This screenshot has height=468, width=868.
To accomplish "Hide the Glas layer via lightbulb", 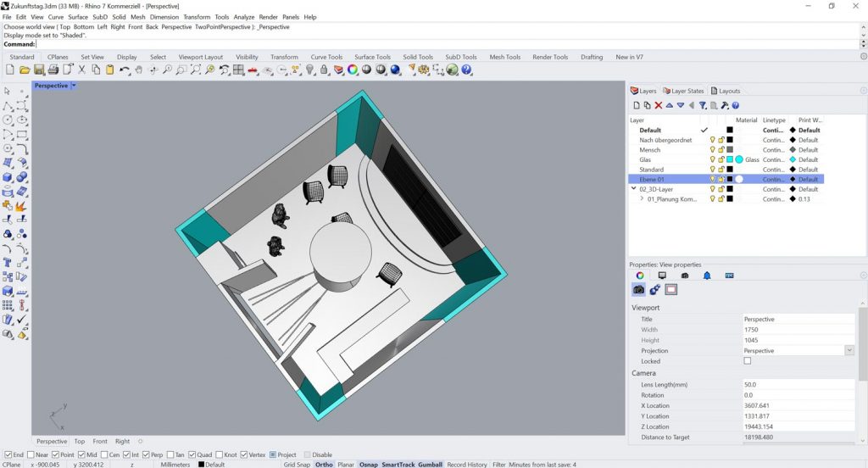I will pos(713,159).
